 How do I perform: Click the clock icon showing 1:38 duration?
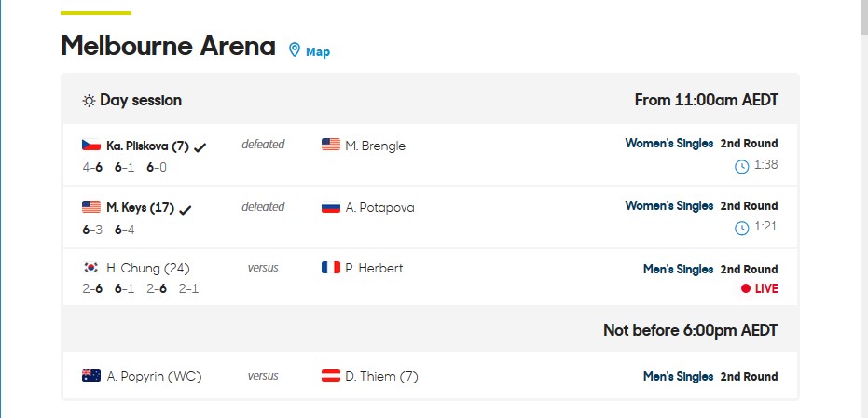pyautogui.click(x=742, y=166)
